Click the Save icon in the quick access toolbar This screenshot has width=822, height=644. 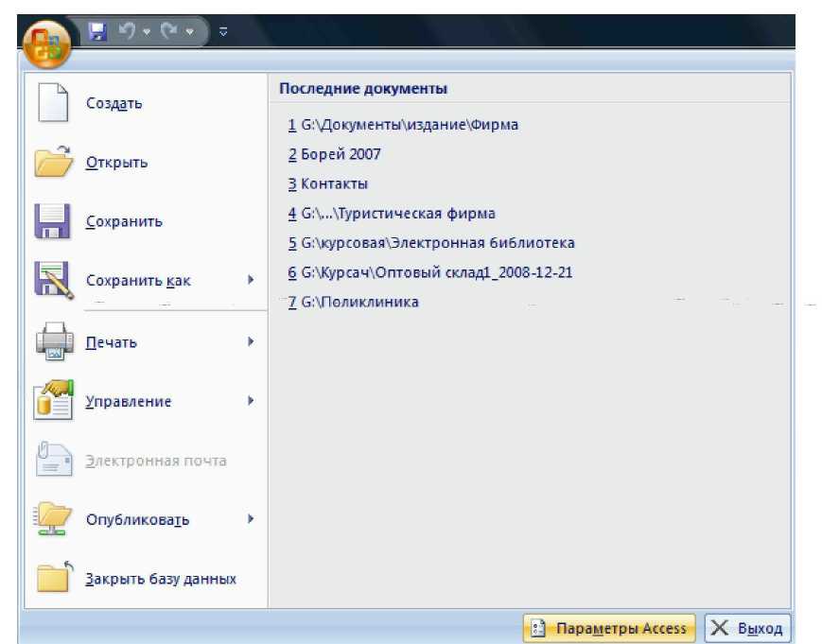97,32
